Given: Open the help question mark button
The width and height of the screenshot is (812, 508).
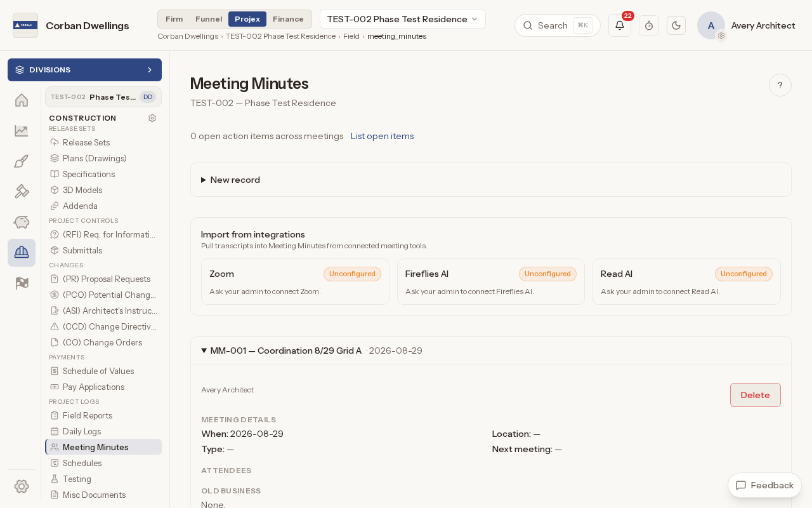Looking at the screenshot, I should (780, 85).
